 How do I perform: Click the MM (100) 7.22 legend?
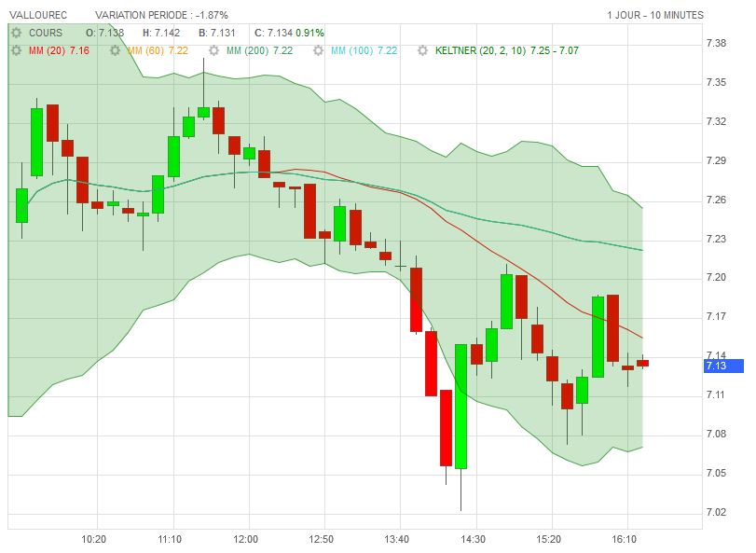point(364,50)
